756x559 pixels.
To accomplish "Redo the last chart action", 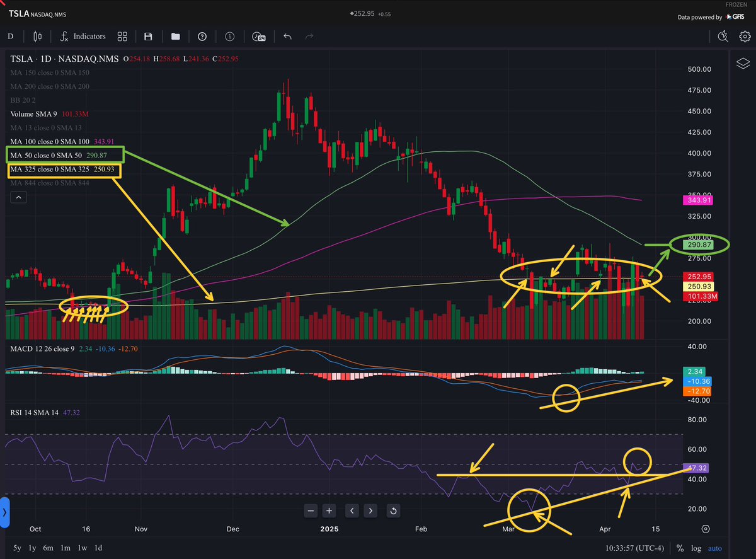I will point(309,37).
